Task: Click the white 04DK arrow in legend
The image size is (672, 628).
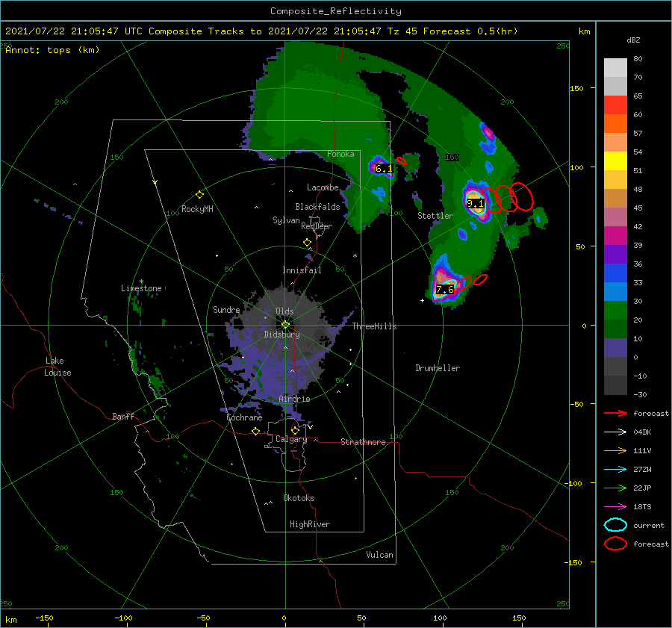Action: (x=615, y=432)
